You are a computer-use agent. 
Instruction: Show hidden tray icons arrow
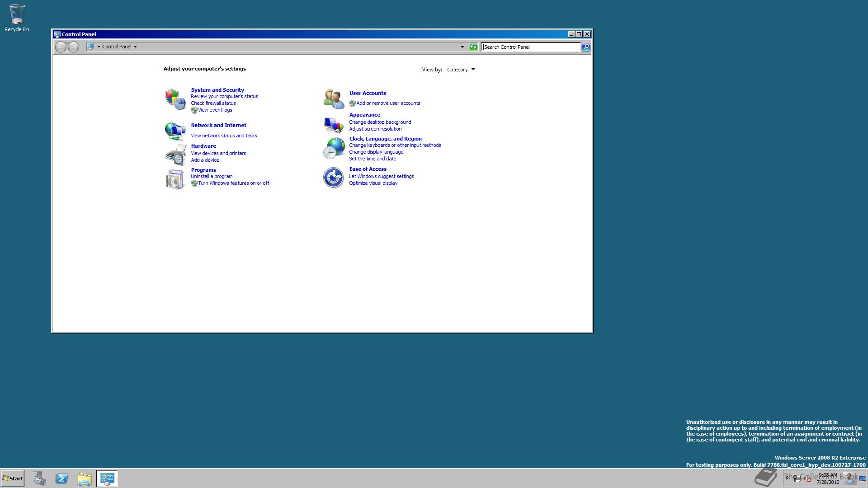pyautogui.click(x=787, y=478)
